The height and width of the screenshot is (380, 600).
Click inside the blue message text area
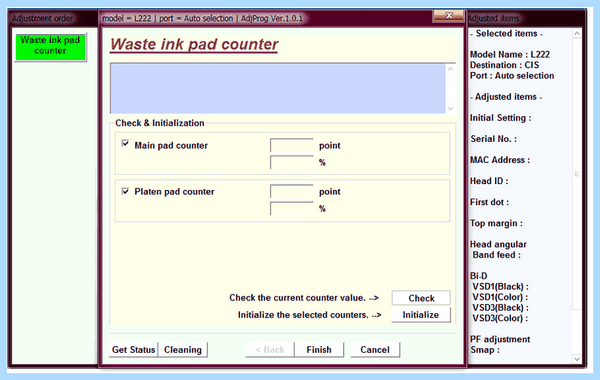[x=278, y=89]
